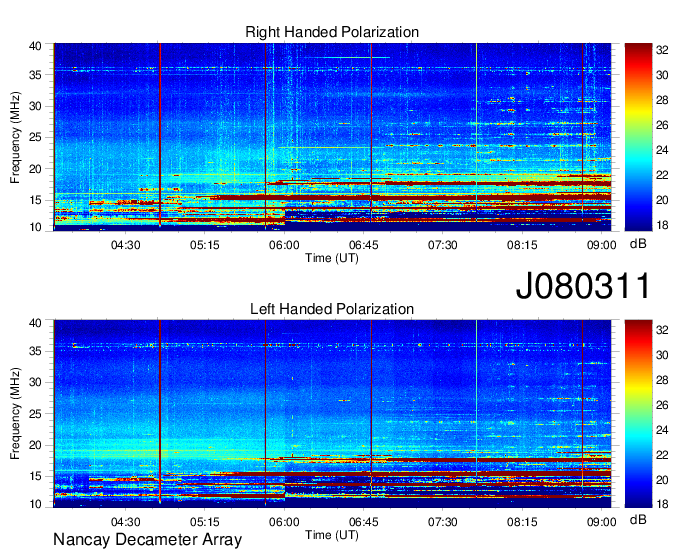
Task: Click 40 MHz tick on Right Handed frequency axis
Action: pyautogui.click(x=35, y=46)
